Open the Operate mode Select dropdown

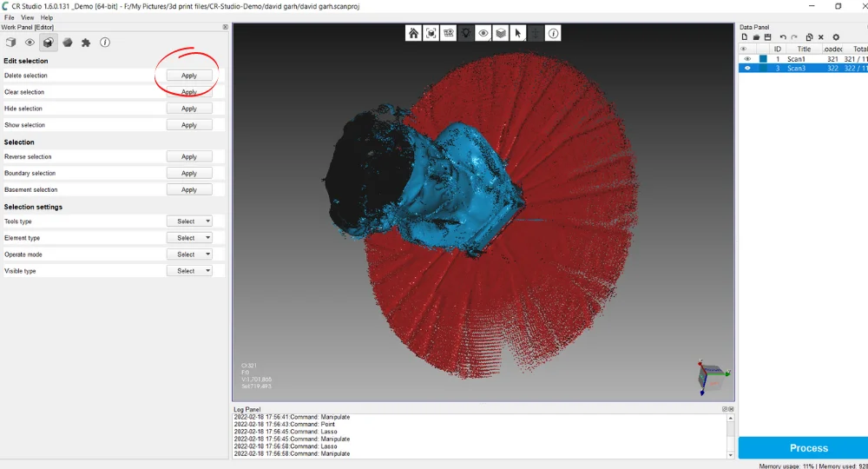(189, 254)
